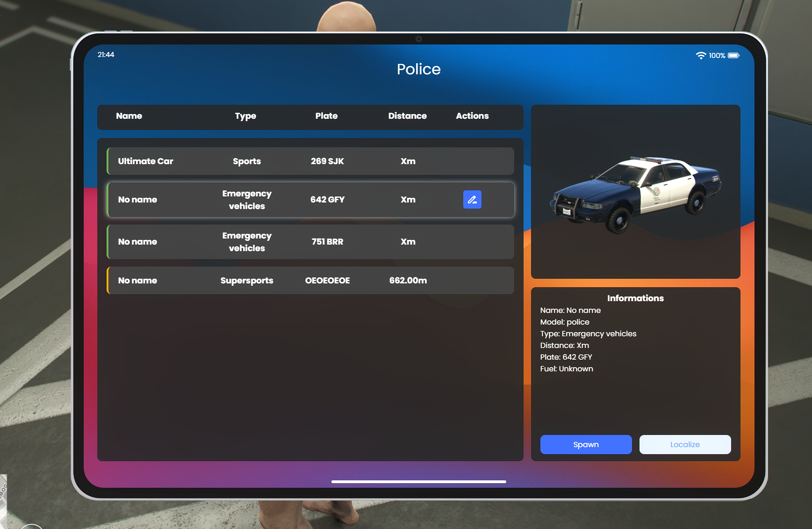Click the Actions column header
Image resolution: width=812 pixels, height=529 pixels.
(x=472, y=116)
